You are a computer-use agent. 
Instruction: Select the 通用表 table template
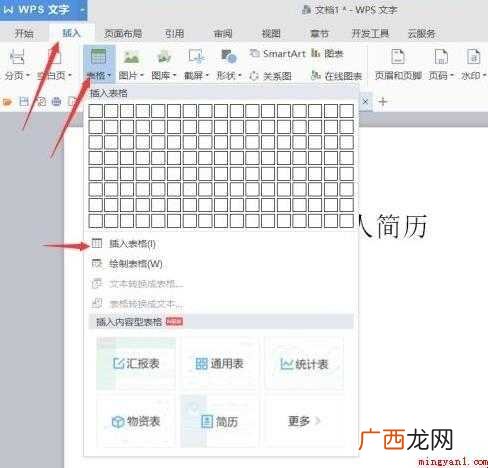pos(219,363)
